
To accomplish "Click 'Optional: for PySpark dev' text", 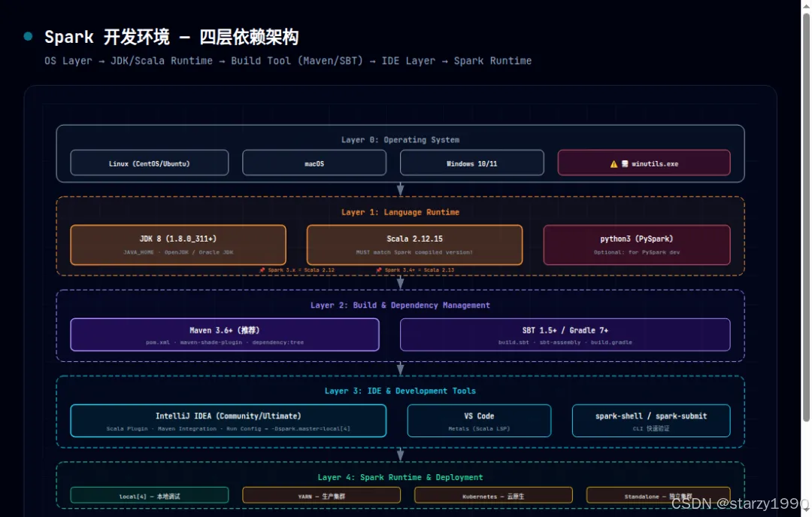I will [x=637, y=253].
